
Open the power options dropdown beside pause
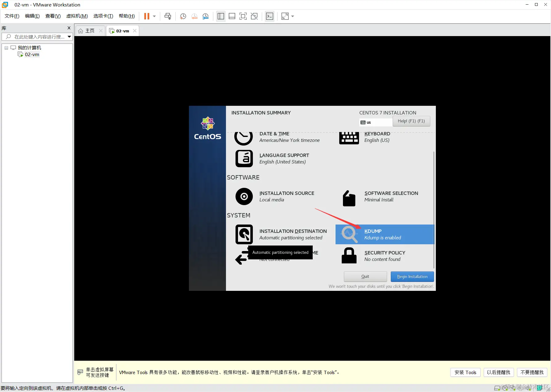[154, 16]
